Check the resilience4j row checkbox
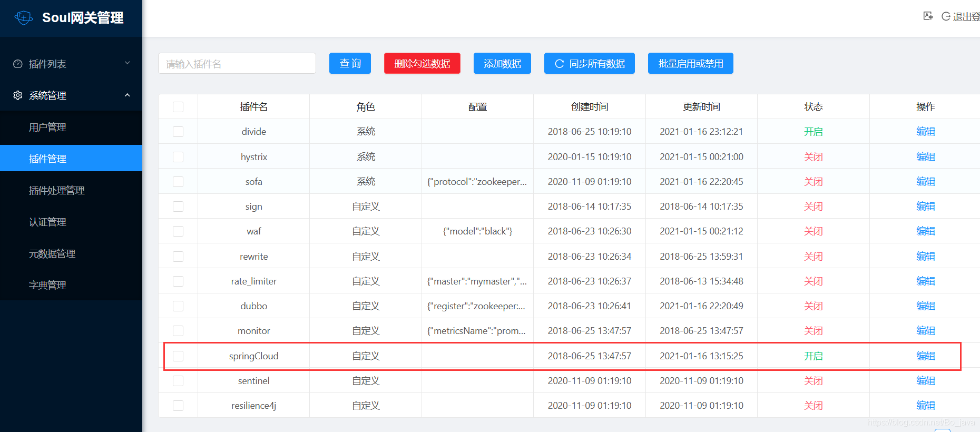980x432 pixels. click(x=178, y=406)
